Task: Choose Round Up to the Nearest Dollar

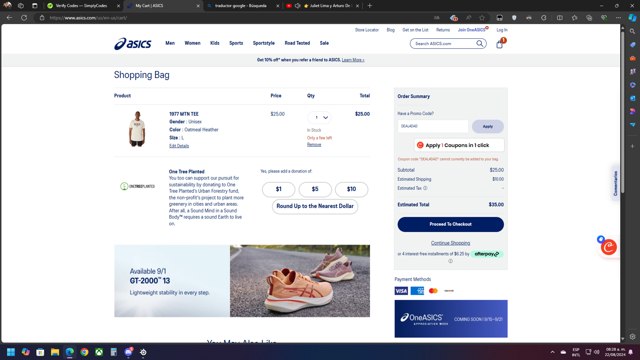Action: [315, 206]
